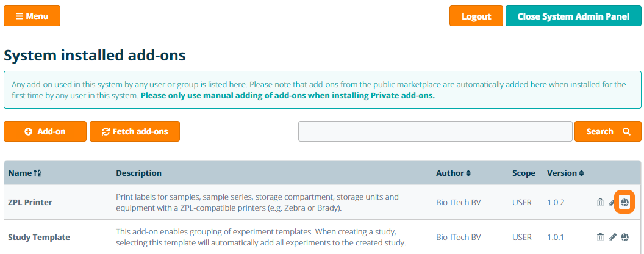The height and width of the screenshot is (254, 644).
Task: Click globe icon for Study Template
Action: pos(624,237)
